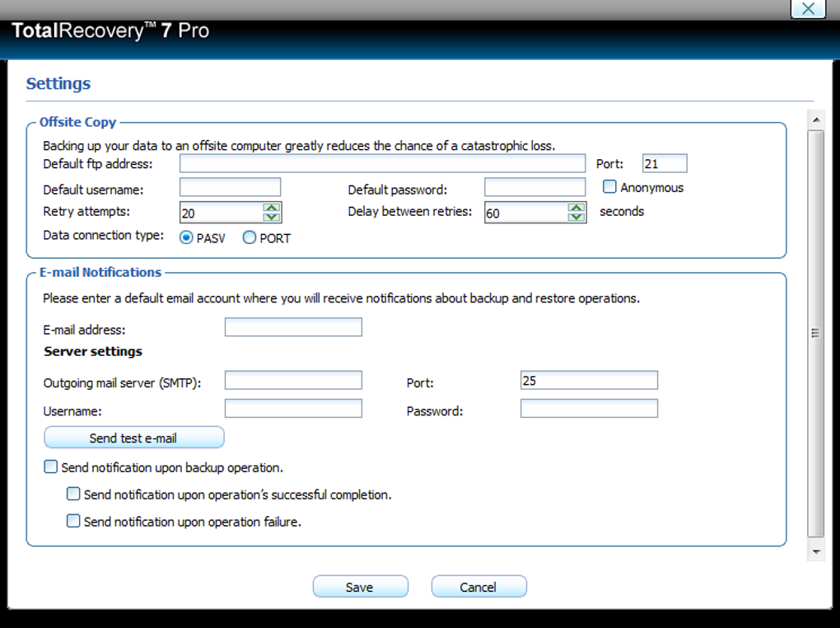This screenshot has height=628, width=840.
Task: Click the Offsite Copy group label
Action: [77, 122]
